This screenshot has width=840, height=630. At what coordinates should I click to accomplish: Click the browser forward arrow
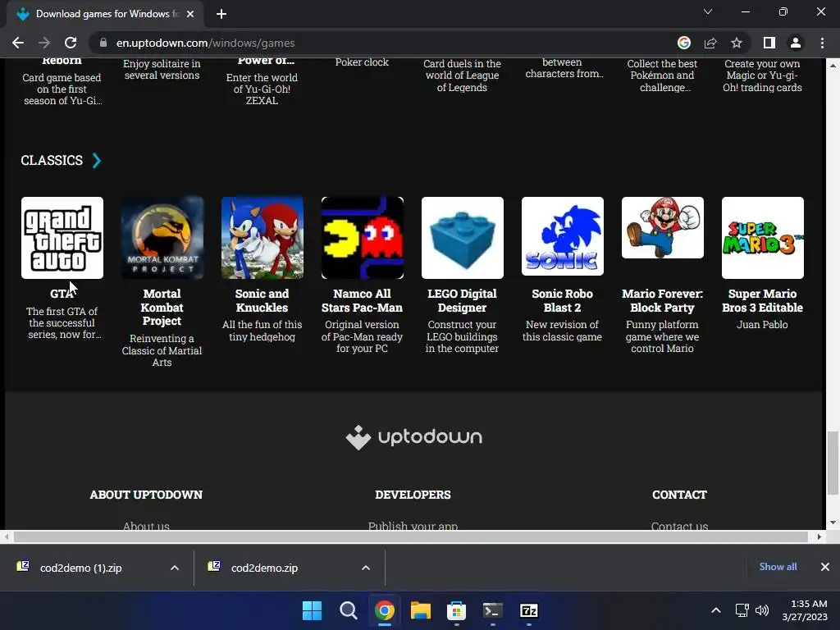click(x=44, y=43)
